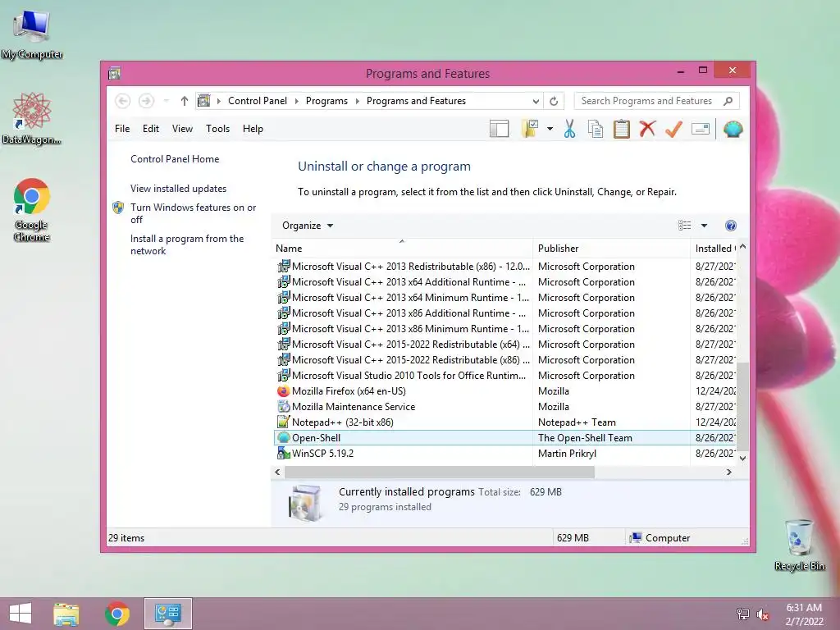
Task: Click the orange checkmark Properties icon
Action: [674, 129]
